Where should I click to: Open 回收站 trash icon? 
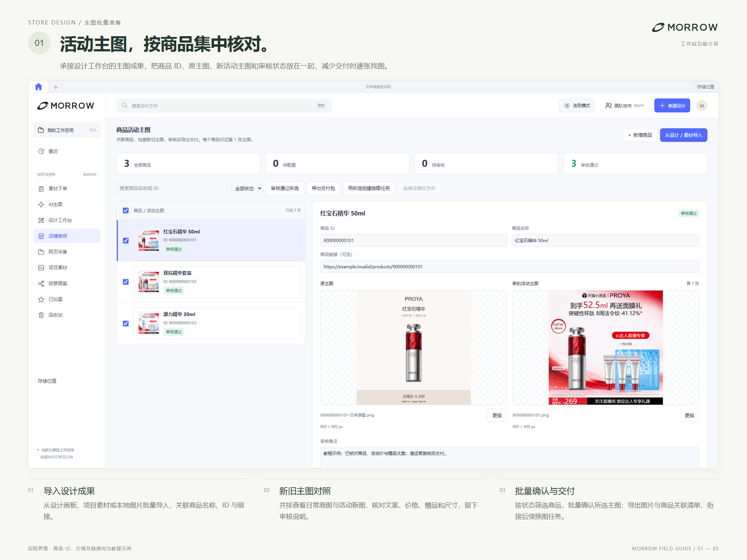pos(41,315)
